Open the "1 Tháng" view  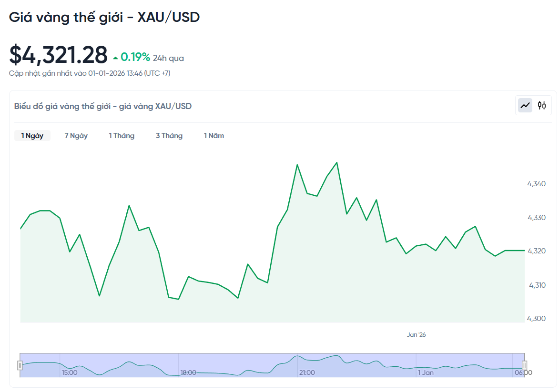tap(122, 135)
